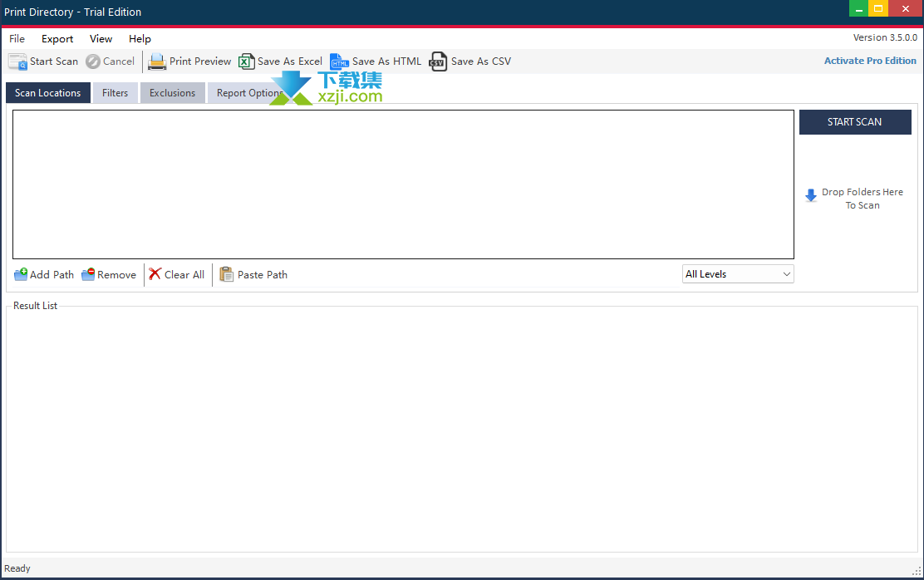Open the Help menu
Image resolution: width=924 pixels, height=580 pixels.
coord(140,39)
